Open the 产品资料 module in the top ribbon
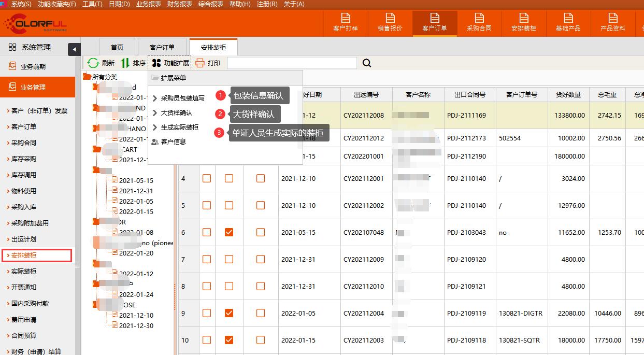This screenshot has height=355, width=644. coord(613,22)
